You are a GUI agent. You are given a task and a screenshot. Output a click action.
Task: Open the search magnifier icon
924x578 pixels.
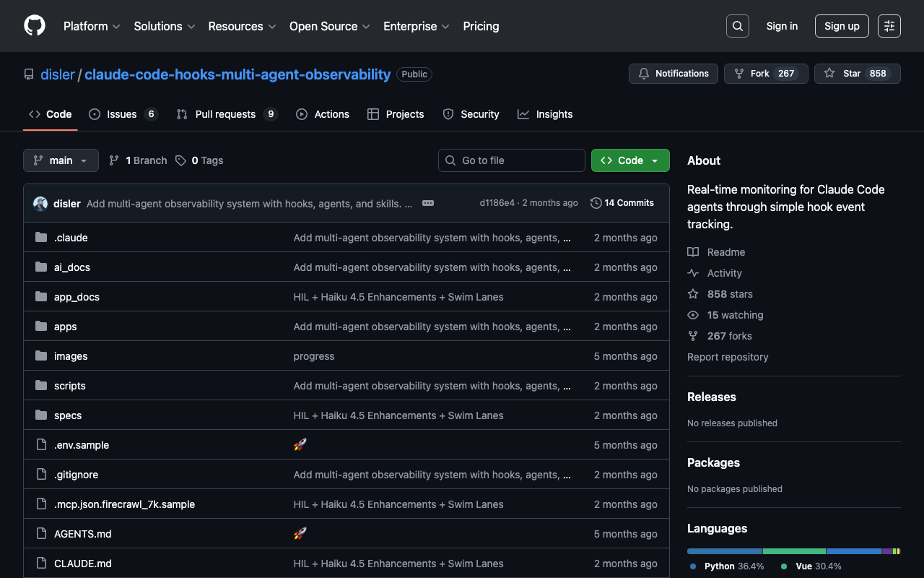coord(737,26)
